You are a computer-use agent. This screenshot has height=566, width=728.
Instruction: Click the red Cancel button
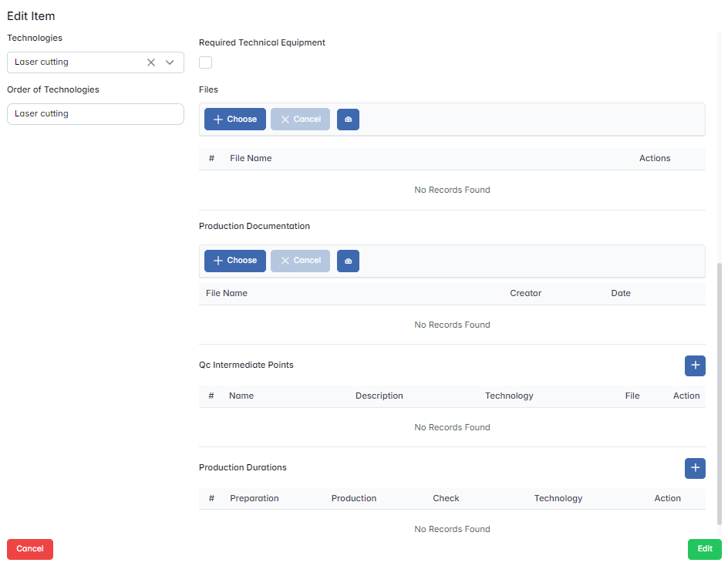[30, 549]
